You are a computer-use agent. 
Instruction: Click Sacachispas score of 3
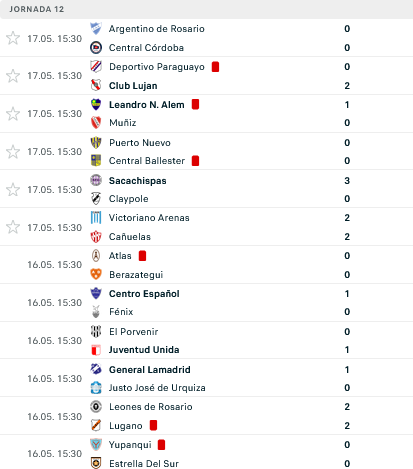(347, 181)
